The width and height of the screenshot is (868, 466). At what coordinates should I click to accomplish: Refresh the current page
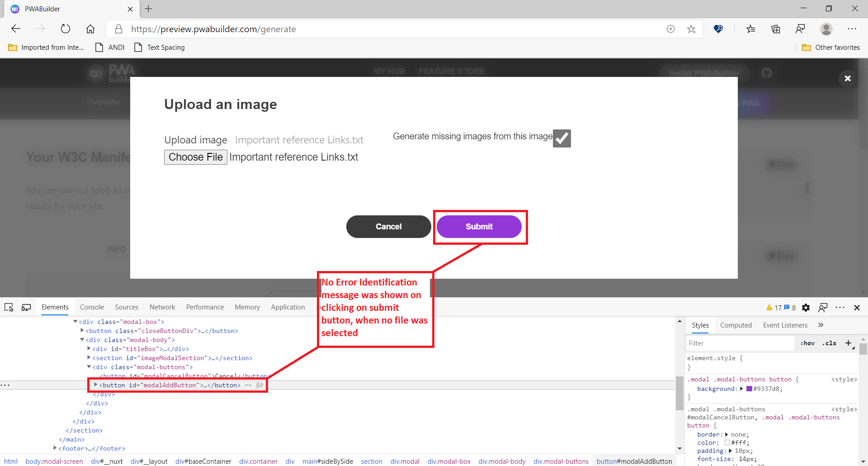66,29
